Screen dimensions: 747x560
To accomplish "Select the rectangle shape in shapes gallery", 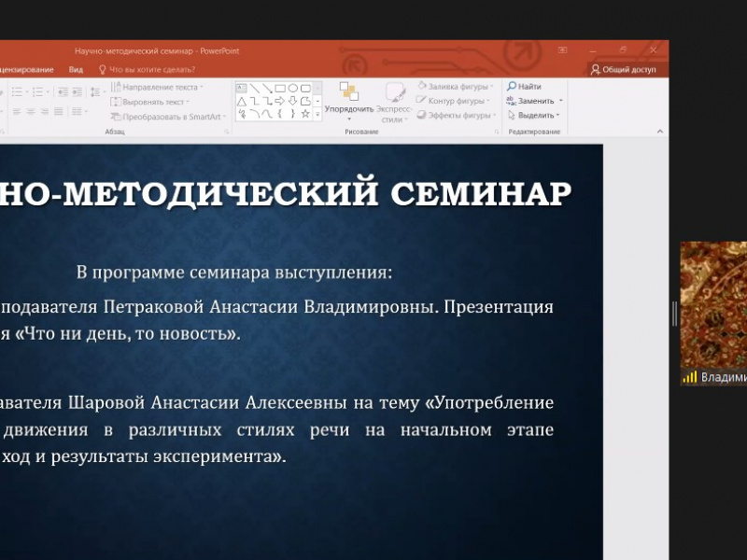I will [279, 88].
